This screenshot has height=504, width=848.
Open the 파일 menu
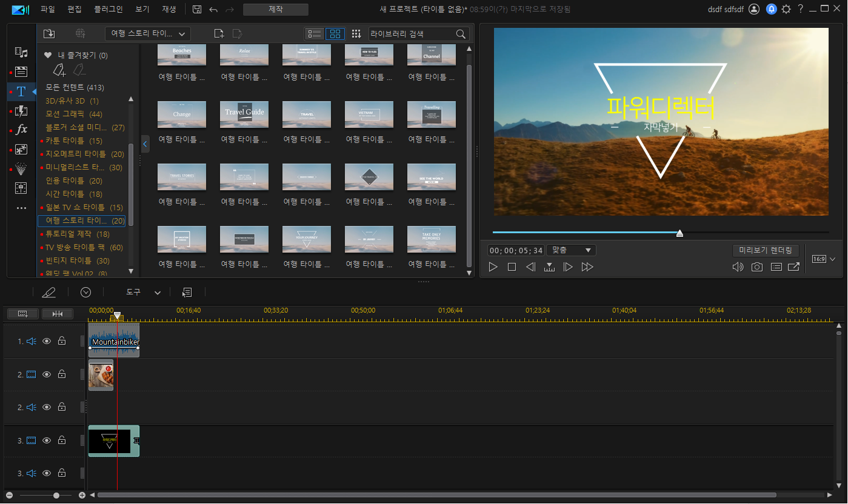tap(48, 9)
